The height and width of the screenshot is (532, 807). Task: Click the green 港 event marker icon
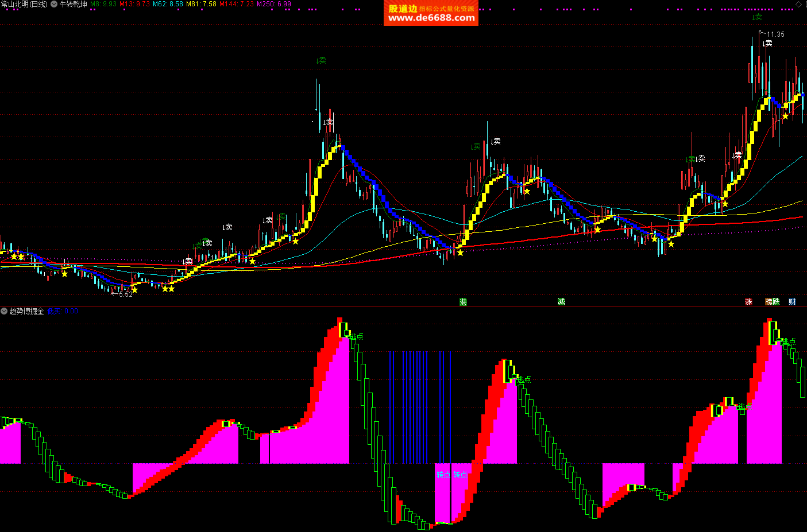pos(463,302)
